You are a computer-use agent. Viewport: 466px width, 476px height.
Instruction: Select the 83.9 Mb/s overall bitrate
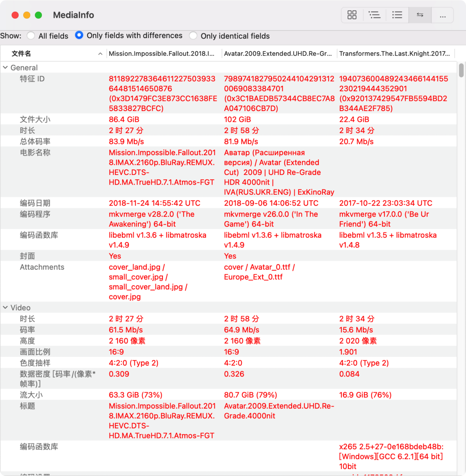127,142
